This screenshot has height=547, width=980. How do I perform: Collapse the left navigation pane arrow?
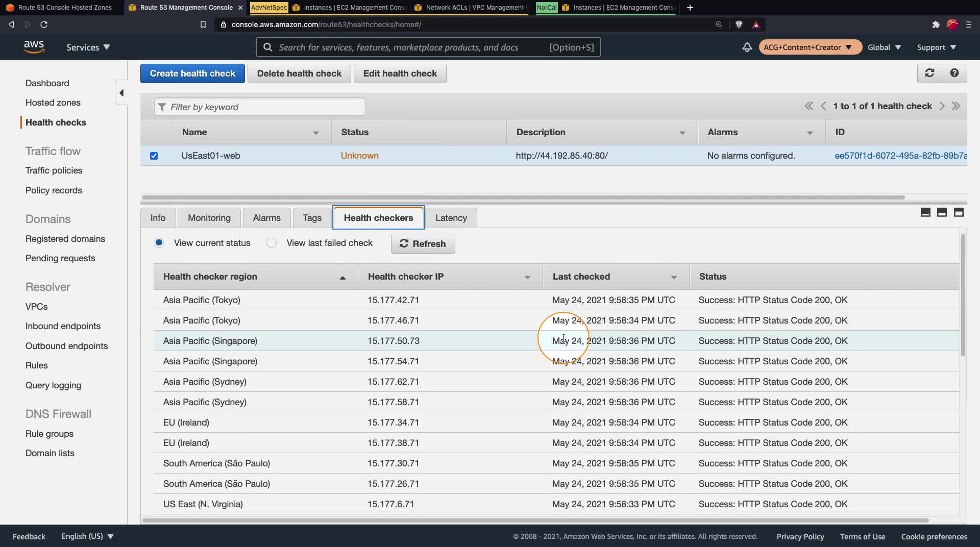(x=121, y=93)
